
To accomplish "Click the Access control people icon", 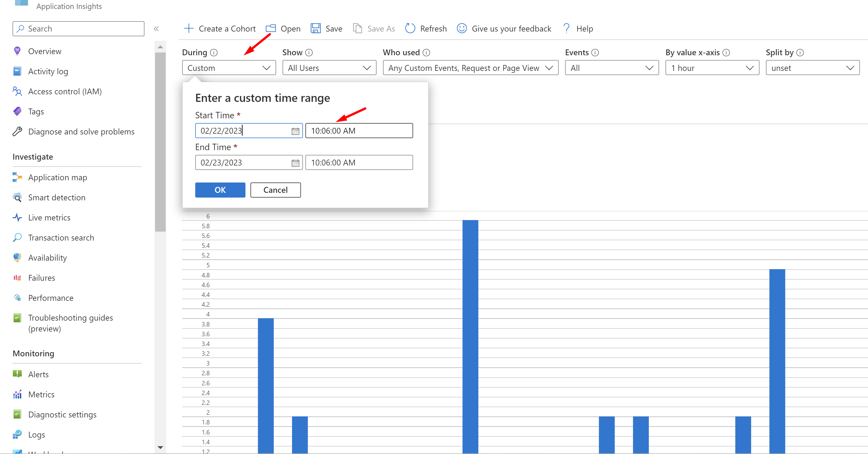I will click(17, 91).
